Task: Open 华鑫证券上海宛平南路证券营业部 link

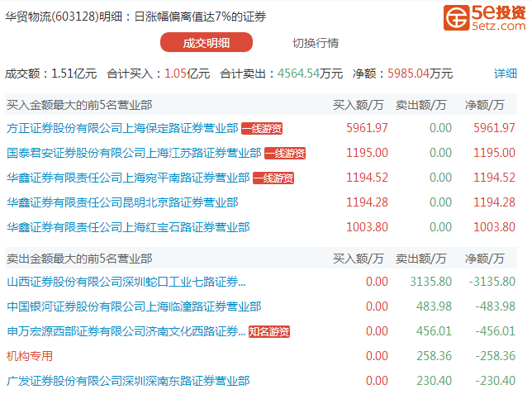Action: pos(128,178)
